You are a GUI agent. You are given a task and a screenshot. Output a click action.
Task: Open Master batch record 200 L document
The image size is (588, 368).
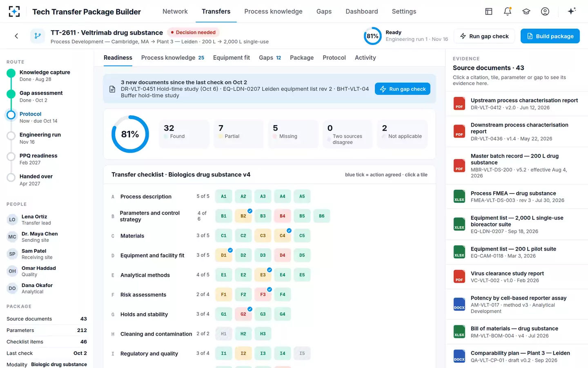click(x=517, y=166)
